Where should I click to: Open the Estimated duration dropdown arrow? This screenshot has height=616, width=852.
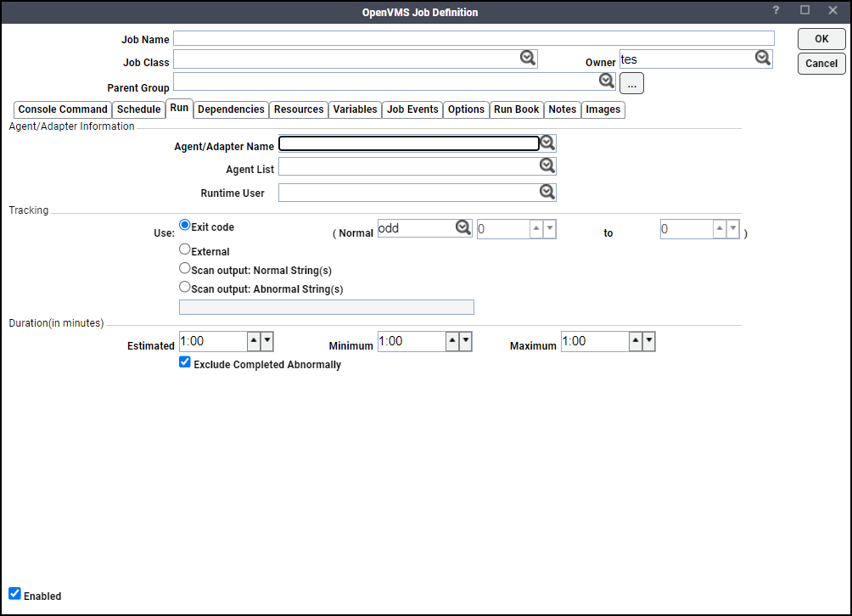pos(267,341)
